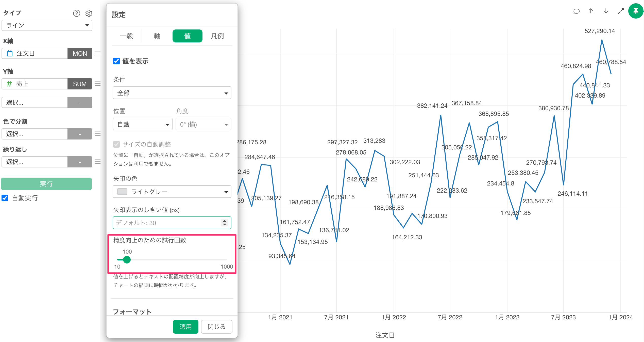This screenshot has width=644, height=342.
Task: Click the download arrow icon
Action: [606, 11]
